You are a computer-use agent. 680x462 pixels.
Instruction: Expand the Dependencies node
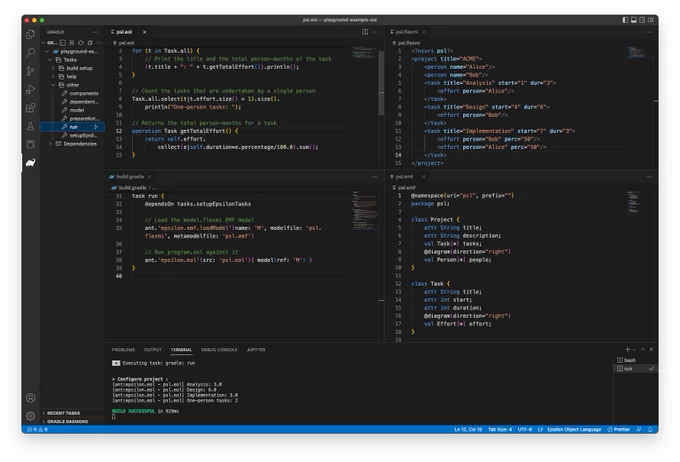coord(50,144)
